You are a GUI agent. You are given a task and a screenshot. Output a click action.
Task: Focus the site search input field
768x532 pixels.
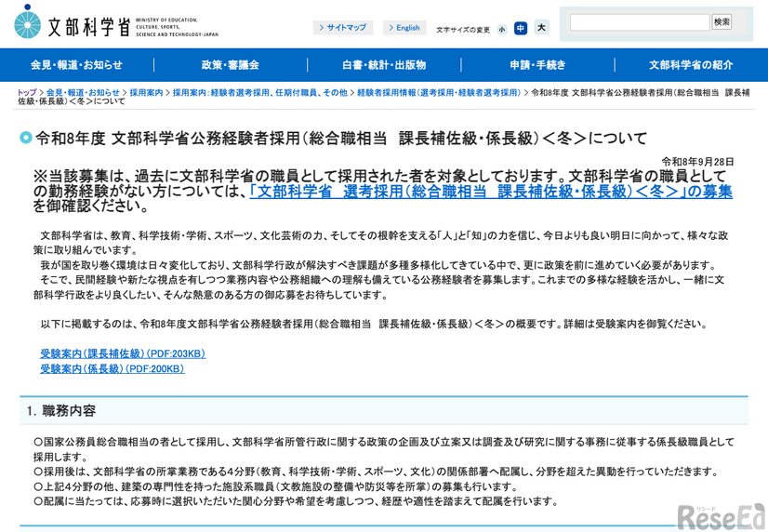pyautogui.click(x=640, y=22)
